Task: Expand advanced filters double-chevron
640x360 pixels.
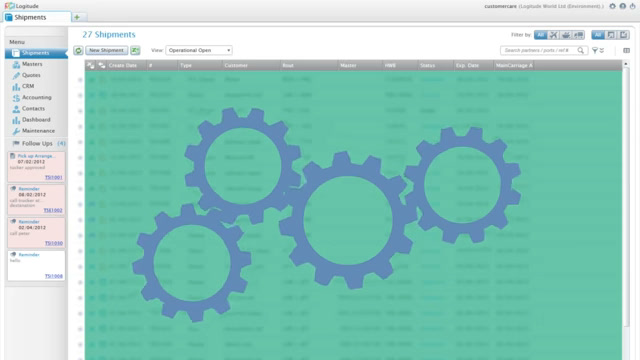Action: click(602, 50)
